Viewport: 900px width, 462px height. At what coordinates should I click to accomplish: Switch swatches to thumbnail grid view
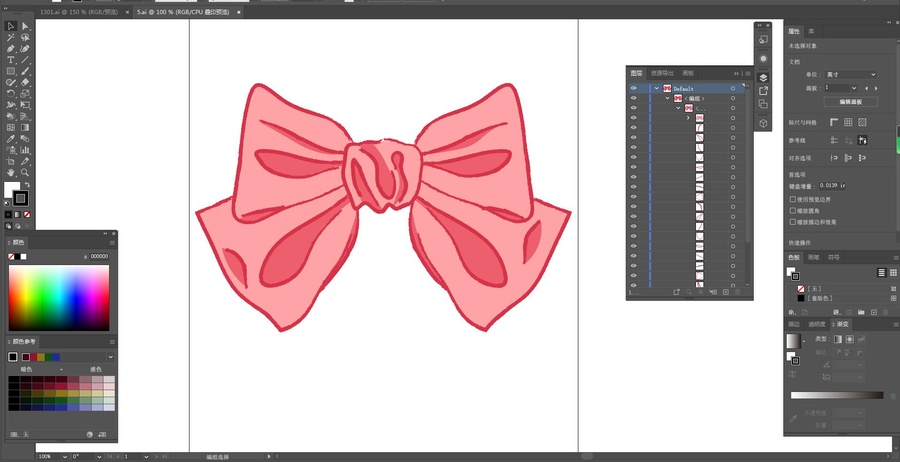[894, 273]
